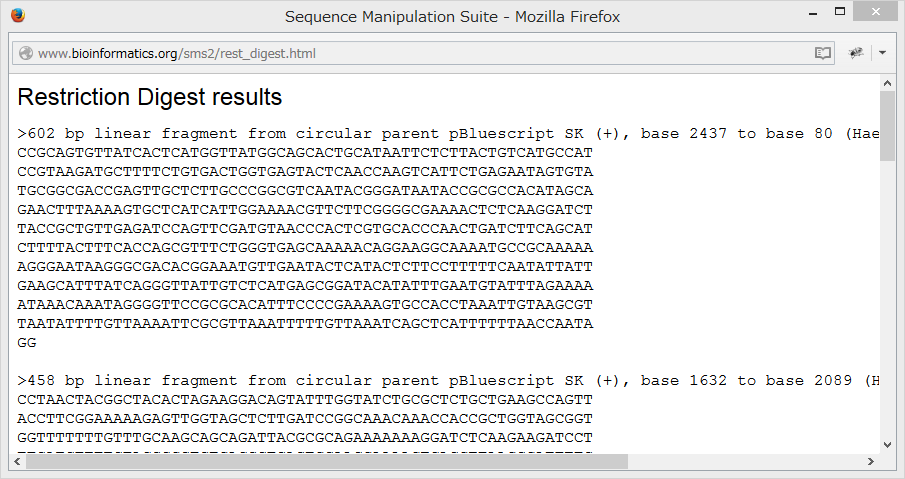Click vertical scrollbar up arrow
Screen dimensions: 905x479
coord(887,82)
